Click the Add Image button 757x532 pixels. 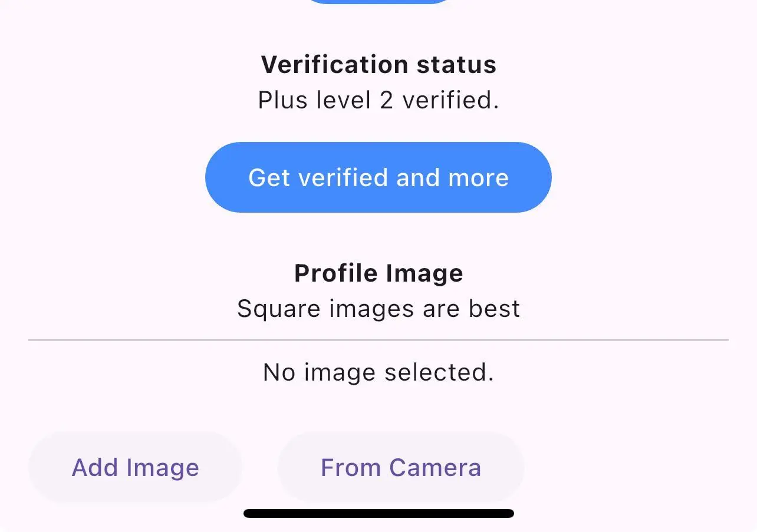point(135,468)
